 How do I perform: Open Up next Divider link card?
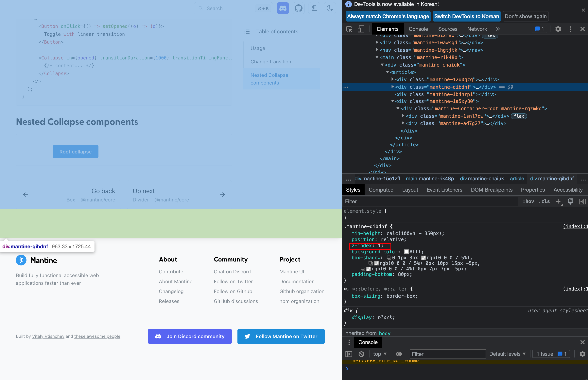[x=179, y=195]
